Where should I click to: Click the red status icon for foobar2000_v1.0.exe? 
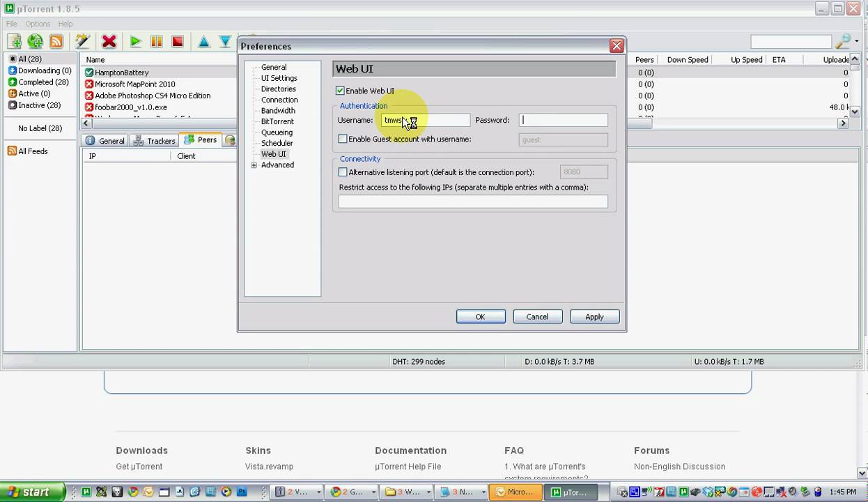[89, 107]
